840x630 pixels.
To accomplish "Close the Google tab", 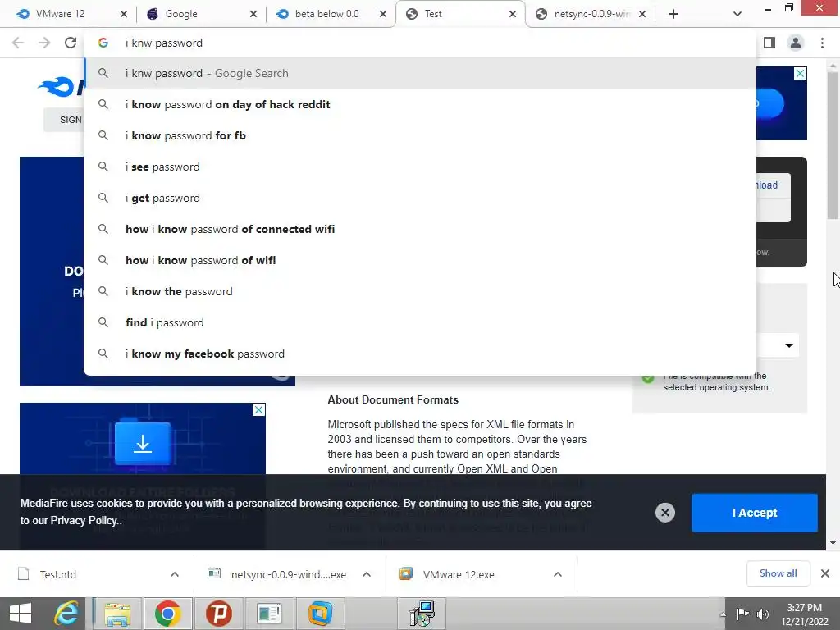I will [253, 14].
